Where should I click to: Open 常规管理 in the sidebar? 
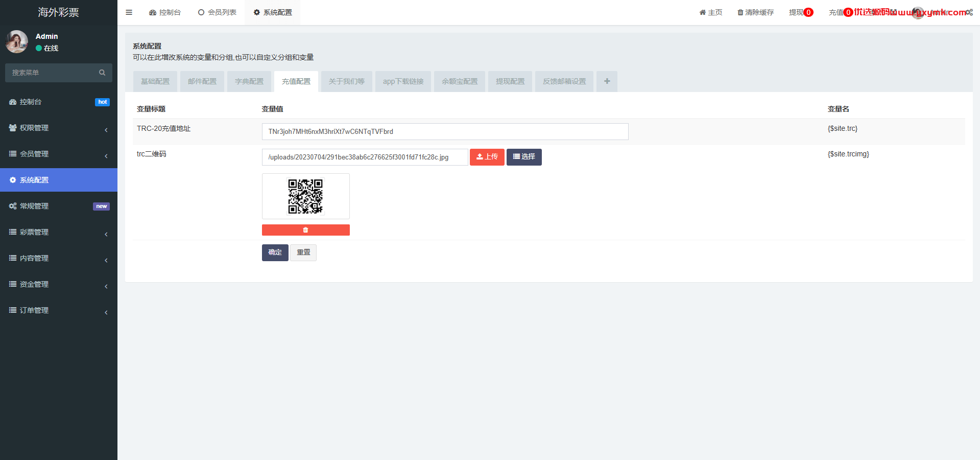pyautogui.click(x=59, y=206)
